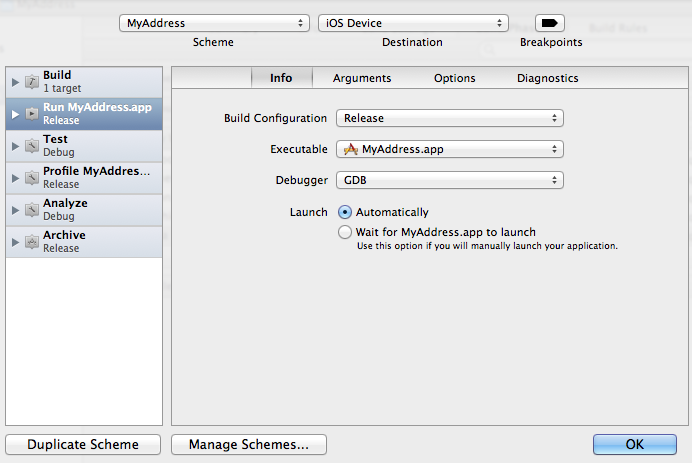Switch to the Info tab
This screenshot has width=692, height=463.
[282, 78]
